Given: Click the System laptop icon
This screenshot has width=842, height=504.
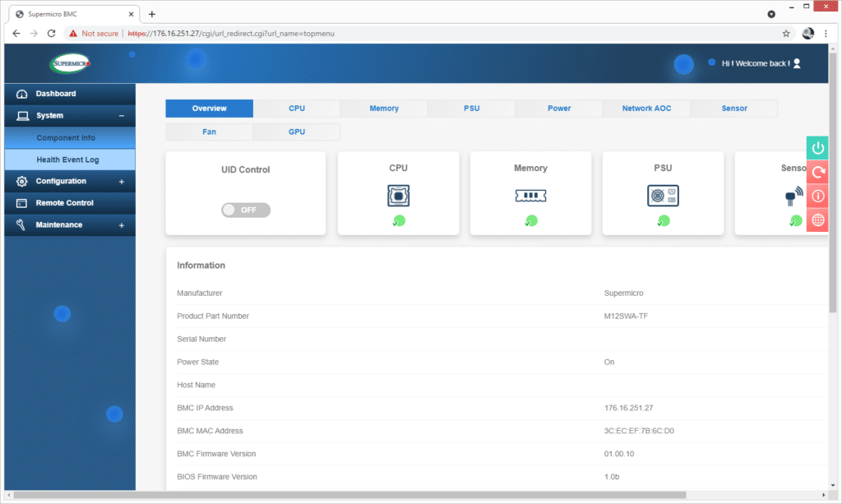Looking at the screenshot, I should [22, 116].
